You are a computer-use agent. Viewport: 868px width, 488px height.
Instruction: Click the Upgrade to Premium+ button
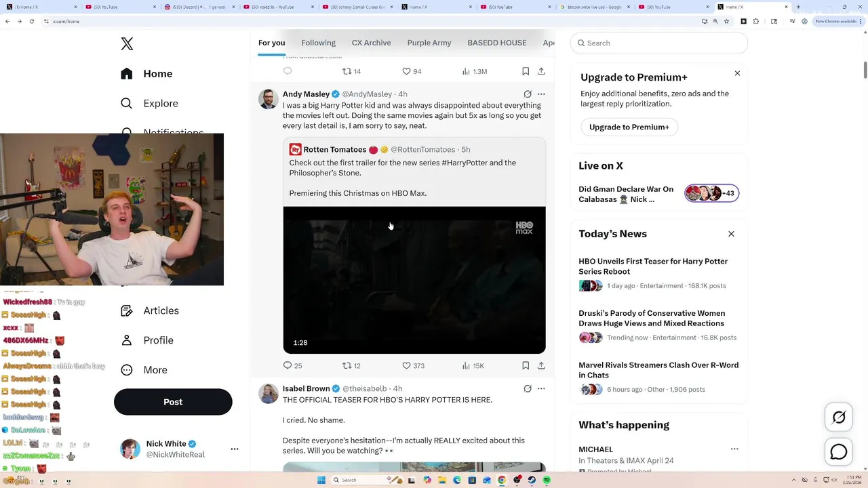[x=629, y=127]
